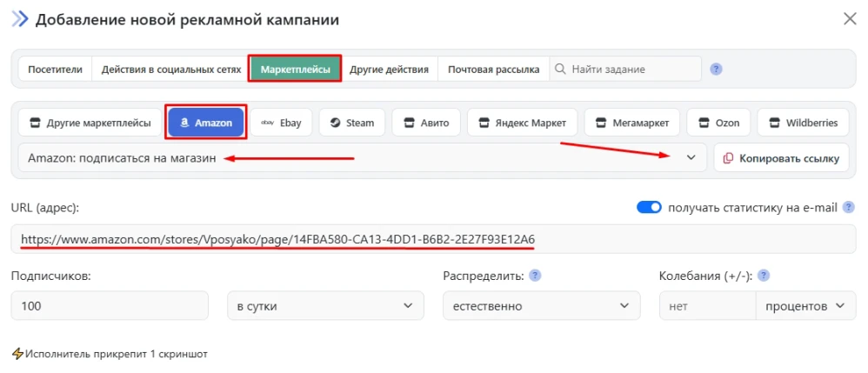Open the процентов unit dropdown
Image resolution: width=868 pixels, height=373 pixels.
tap(806, 305)
